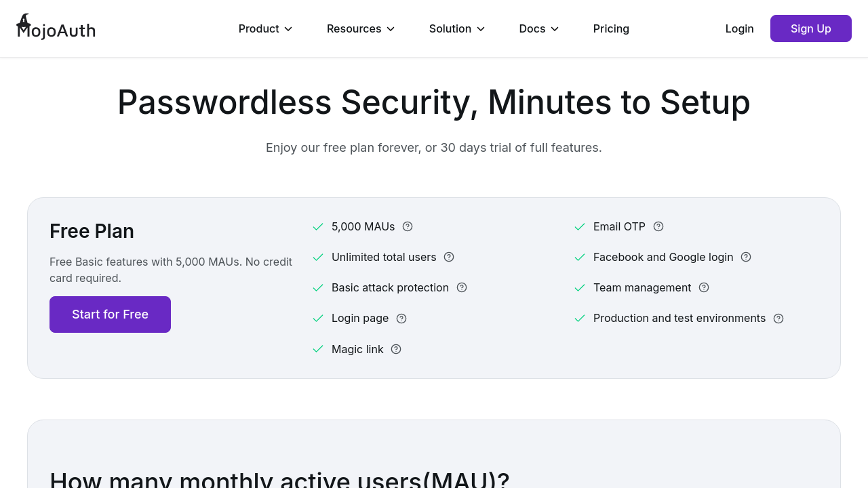The height and width of the screenshot is (488, 868).
Task: Open the Login link
Action: pos(739,28)
